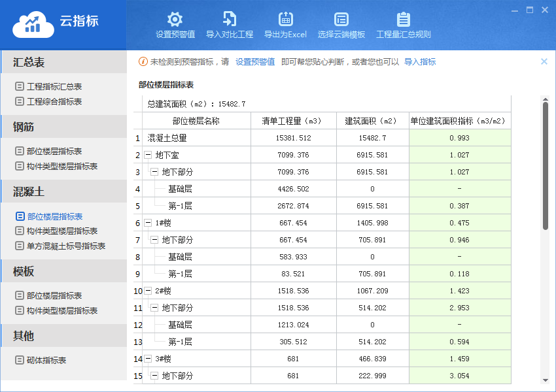Open 设置预警值 gear icon in toolbar
This screenshot has width=556, height=392.
pyautogui.click(x=175, y=19)
